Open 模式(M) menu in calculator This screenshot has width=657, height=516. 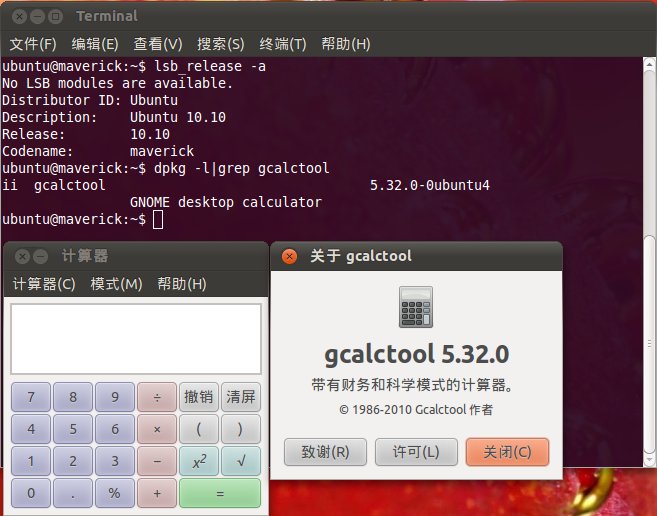pyautogui.click(x=116, y=284)
